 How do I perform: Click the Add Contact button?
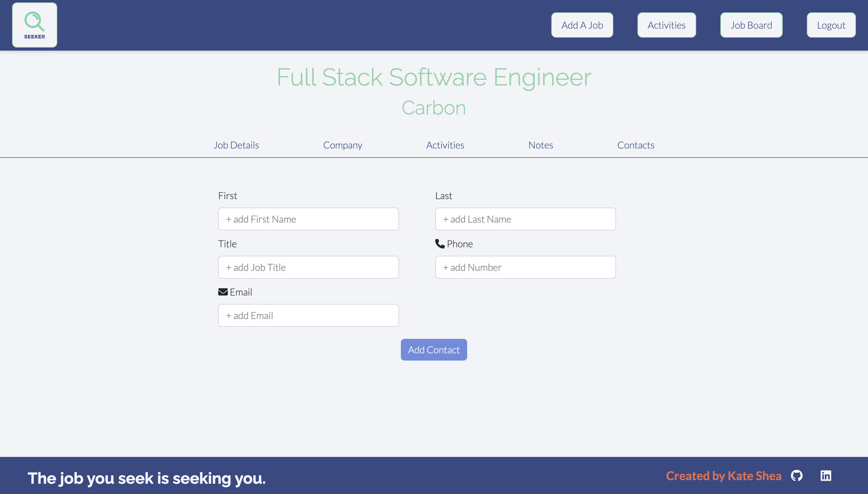pyautogui.click(x=433, y=349)
